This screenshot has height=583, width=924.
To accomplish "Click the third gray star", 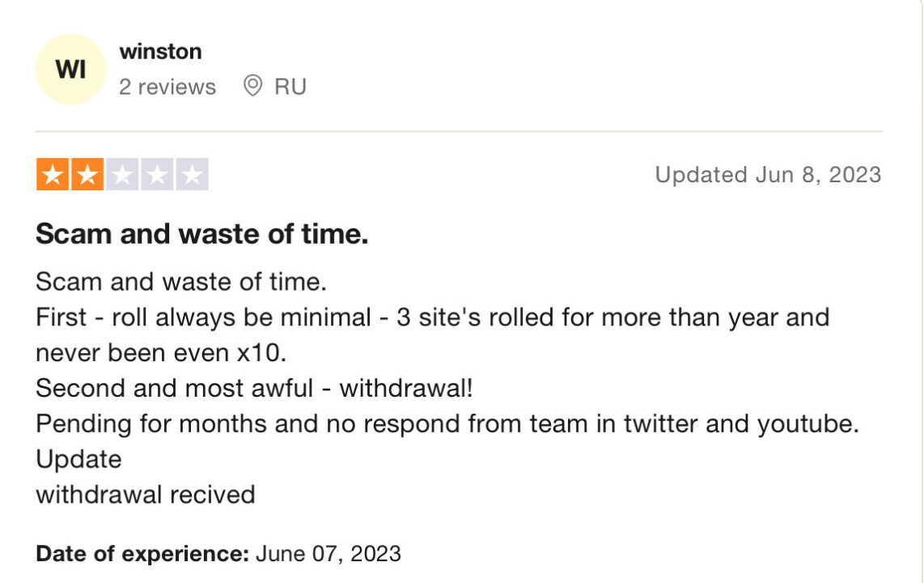I will click(x=122, y=174).
